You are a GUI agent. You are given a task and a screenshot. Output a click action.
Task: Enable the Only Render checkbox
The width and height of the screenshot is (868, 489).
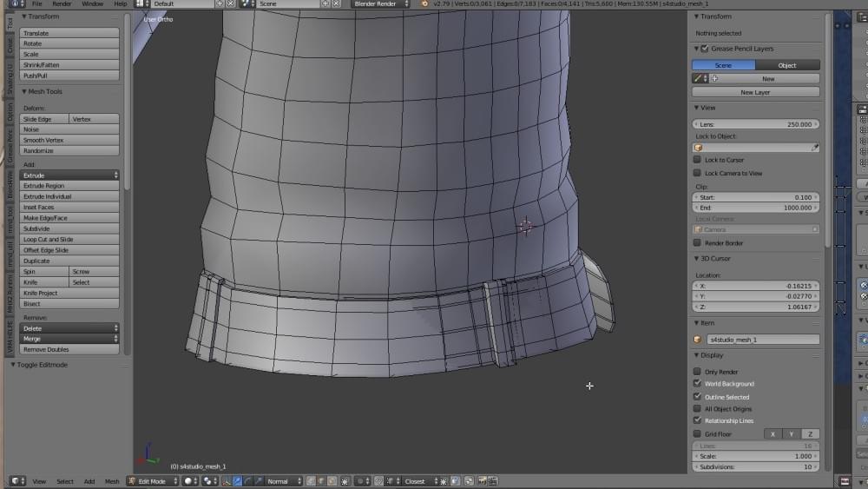[697, 372]
